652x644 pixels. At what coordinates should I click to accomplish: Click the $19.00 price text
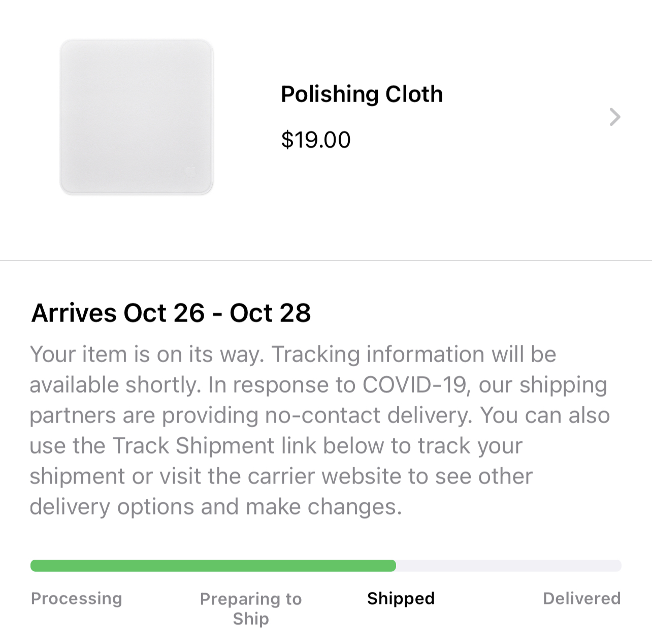315,140
